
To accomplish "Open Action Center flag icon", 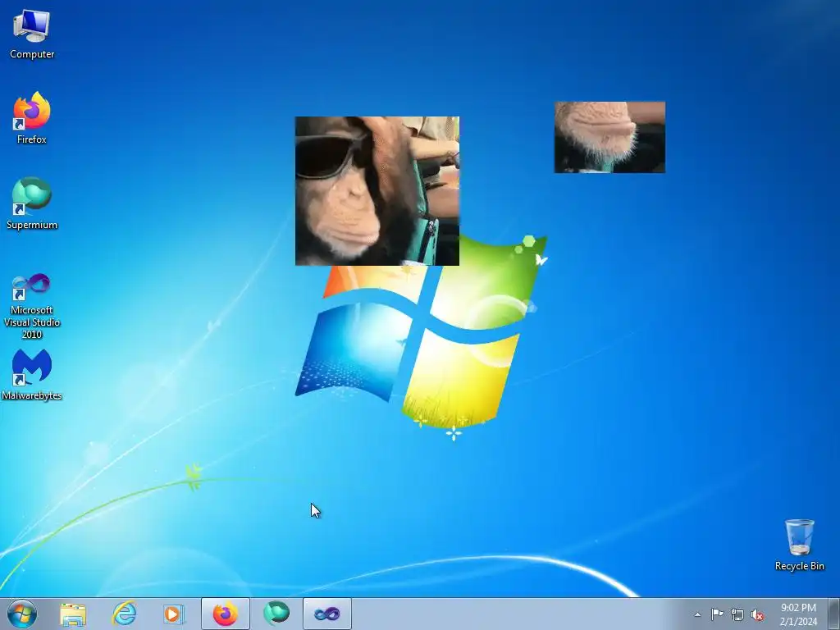I will coord(717,614).
